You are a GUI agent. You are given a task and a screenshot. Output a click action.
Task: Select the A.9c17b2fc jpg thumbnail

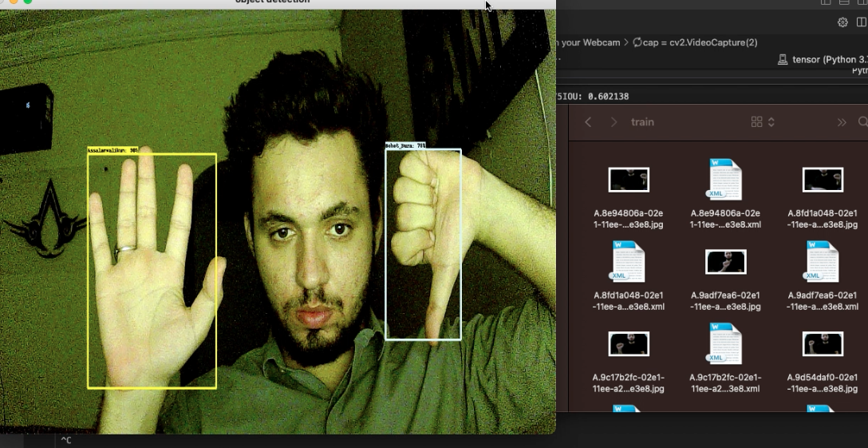(x=629, y=344)
